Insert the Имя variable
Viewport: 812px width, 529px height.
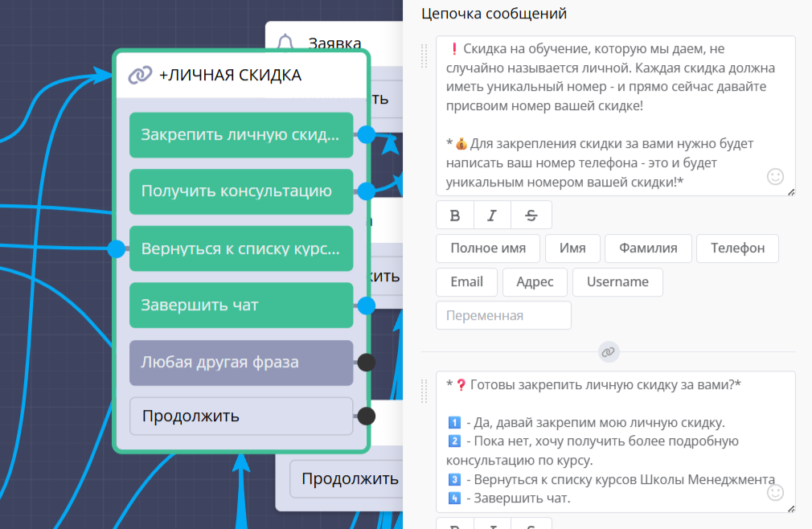coord(572,248)
